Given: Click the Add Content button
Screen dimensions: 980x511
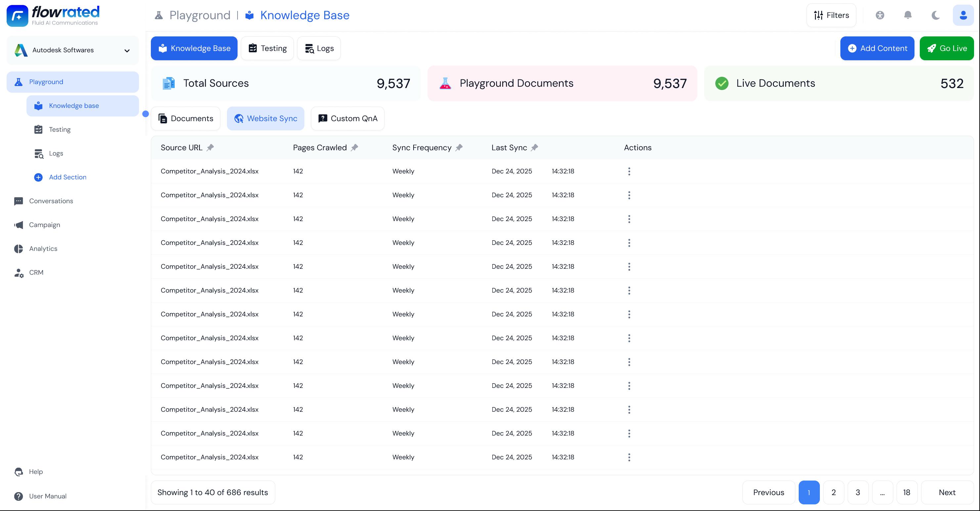Looking at the screenshot, I should (877, 48).
